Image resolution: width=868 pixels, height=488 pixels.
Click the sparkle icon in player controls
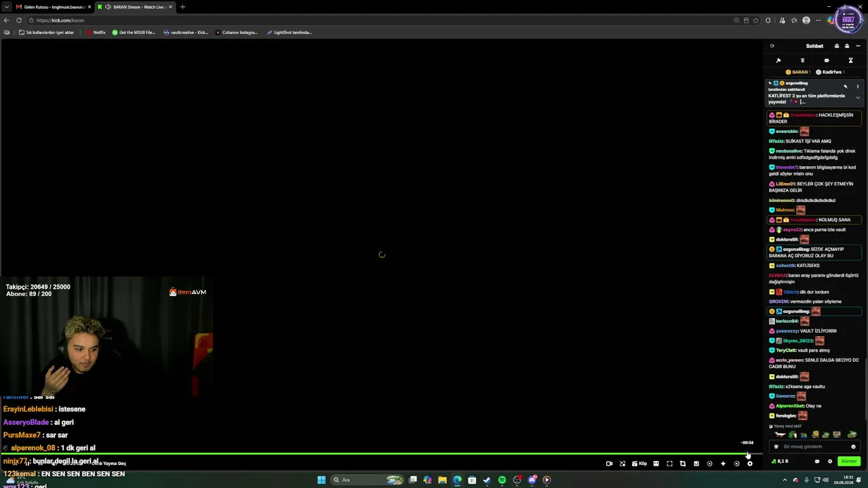point(723,464)
